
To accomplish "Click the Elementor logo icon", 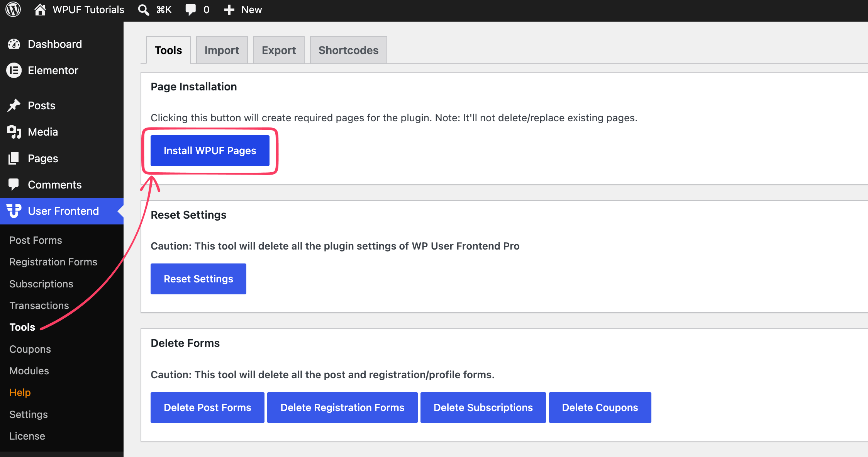I will (x=14, y=70).
